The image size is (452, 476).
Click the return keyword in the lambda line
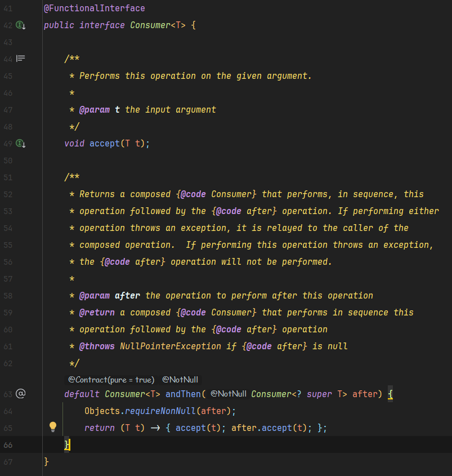[100, 428]
